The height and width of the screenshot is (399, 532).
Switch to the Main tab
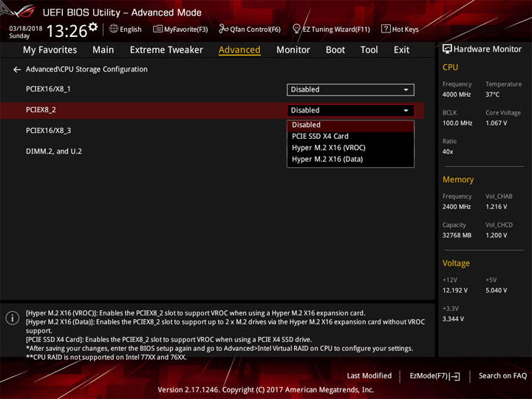[x=103, y=50]
